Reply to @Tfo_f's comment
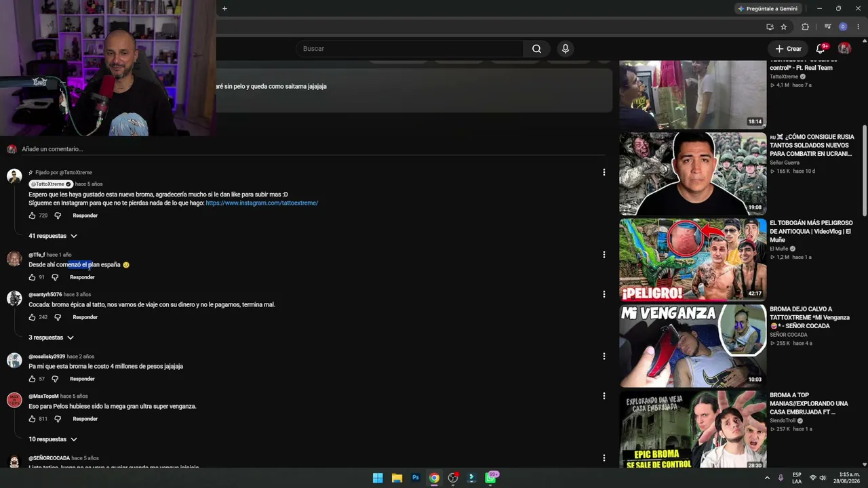Screen dimensions: 868x488 (x=82, y=277)
